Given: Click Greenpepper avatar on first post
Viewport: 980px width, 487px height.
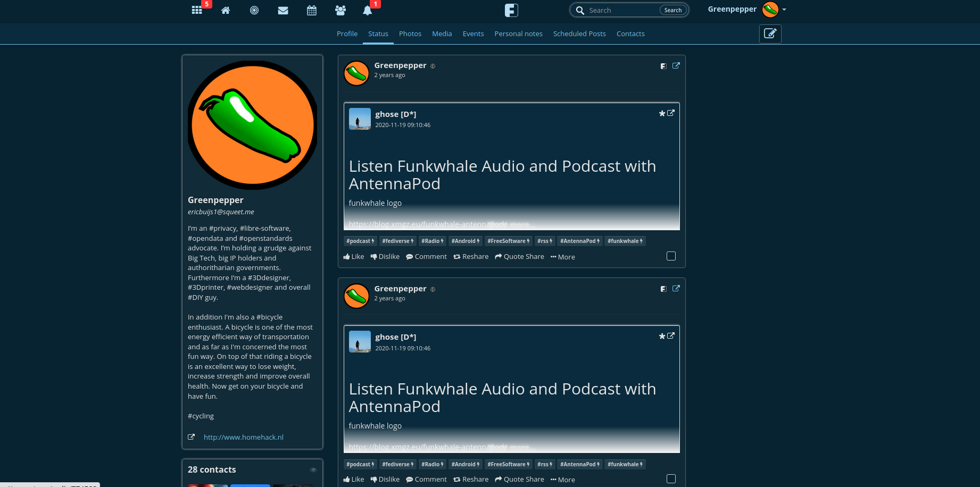Looking at the screenshot, I should (356, 73).
